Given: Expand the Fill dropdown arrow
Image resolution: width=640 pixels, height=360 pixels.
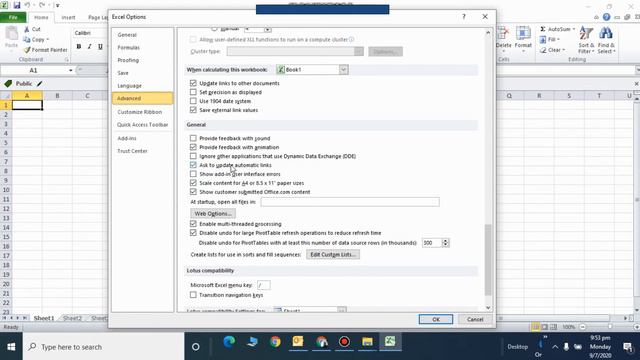Looking at the screenshot, I should [x=558, y=40].
